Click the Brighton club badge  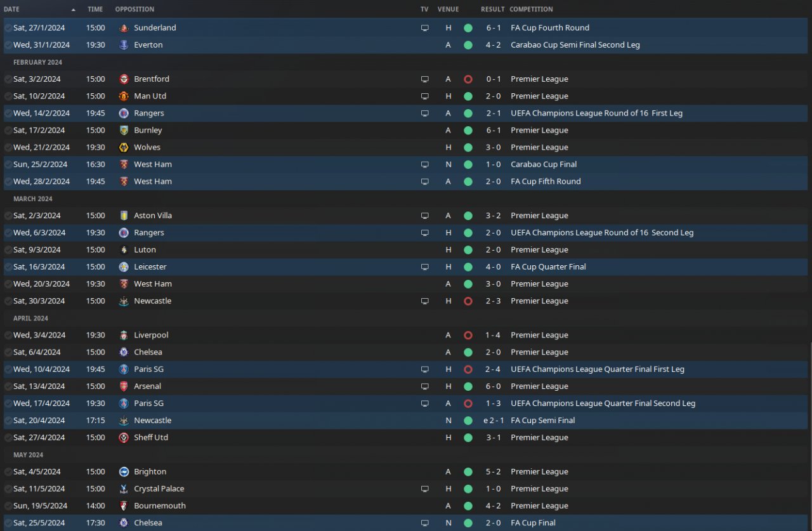coord(124,472)
